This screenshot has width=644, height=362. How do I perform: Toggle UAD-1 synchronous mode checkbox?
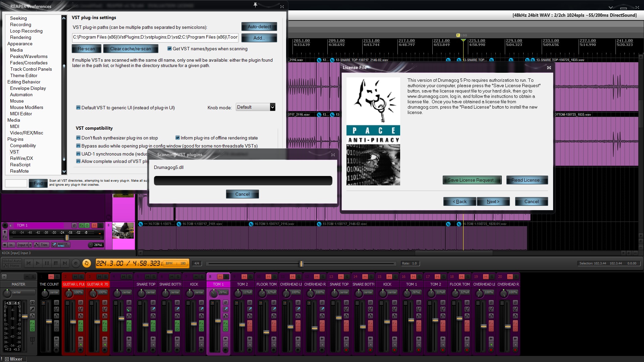pyautogui.click(x=78, y=154)
